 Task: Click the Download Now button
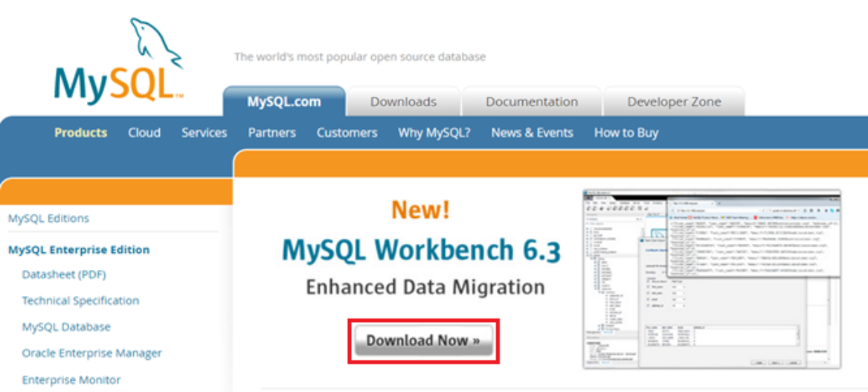pyautogui.click(x=423, y=341)
